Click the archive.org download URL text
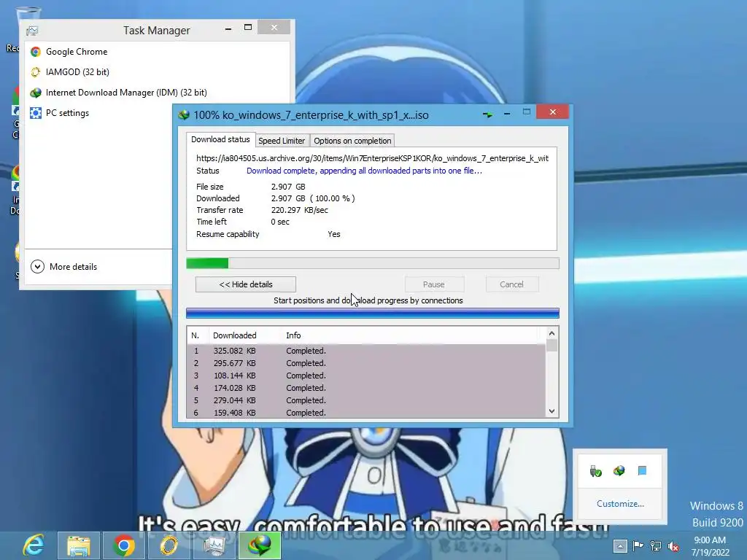Screen dimensions: 747x560 (373, 158)
